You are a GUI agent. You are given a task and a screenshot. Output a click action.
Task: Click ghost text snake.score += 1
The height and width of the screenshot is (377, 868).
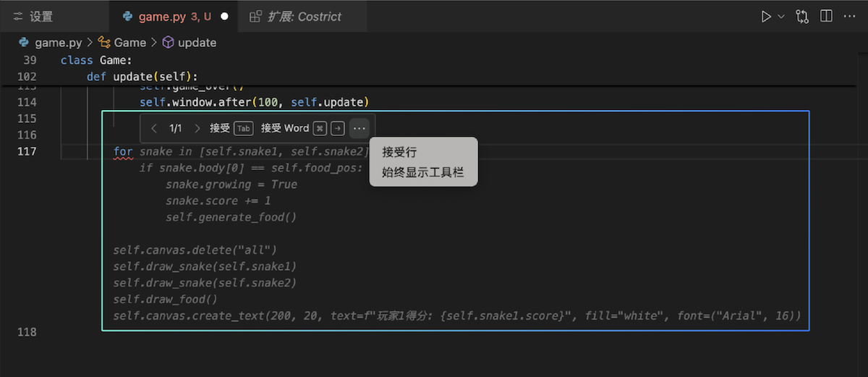(x=218, y=200)
